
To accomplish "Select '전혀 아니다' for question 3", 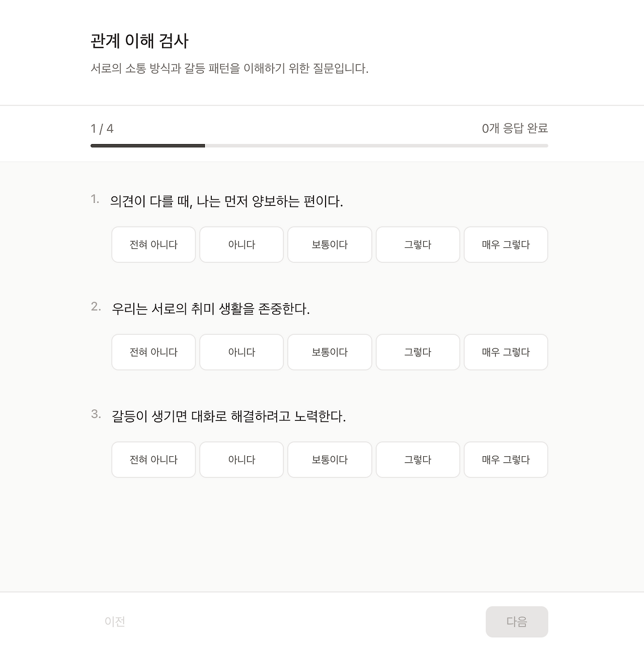I will click(x=153, y=460).
